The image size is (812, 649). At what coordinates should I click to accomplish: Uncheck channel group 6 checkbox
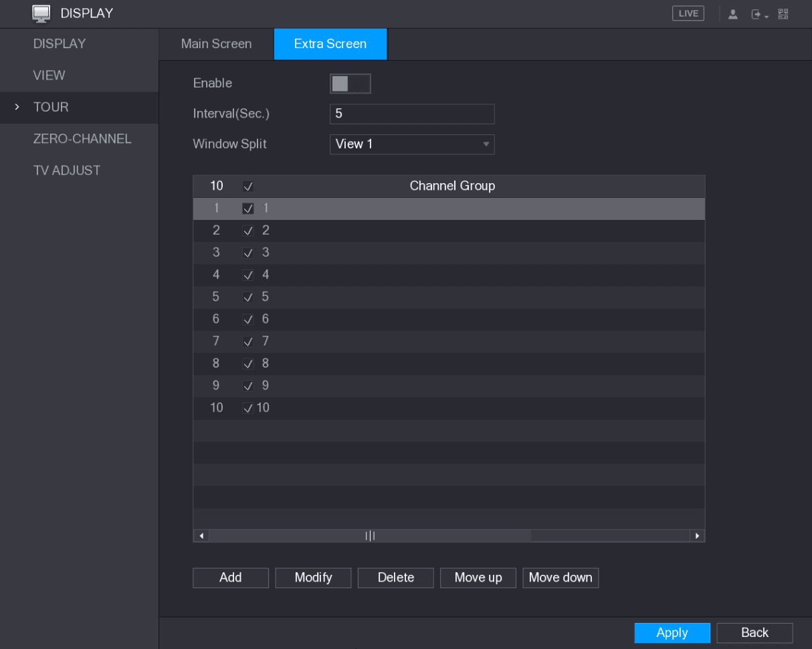pos(248,319)
